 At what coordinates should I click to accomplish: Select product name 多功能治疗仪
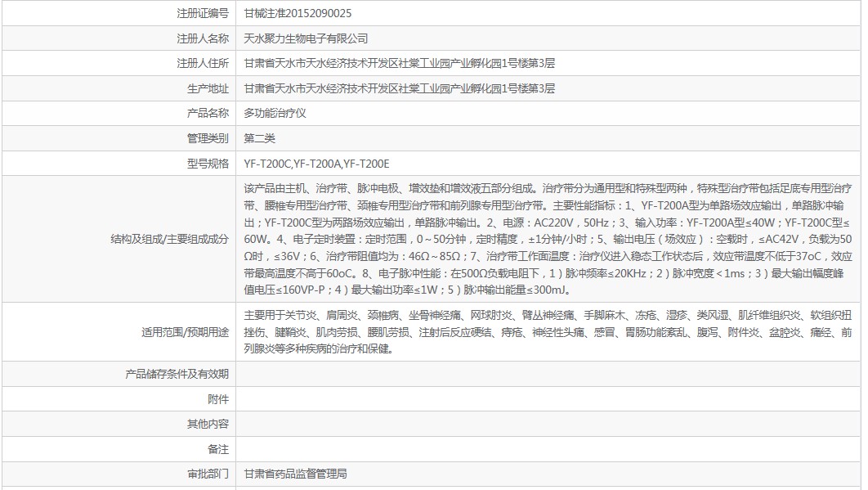pyautogui.click(x=275, y=113)
